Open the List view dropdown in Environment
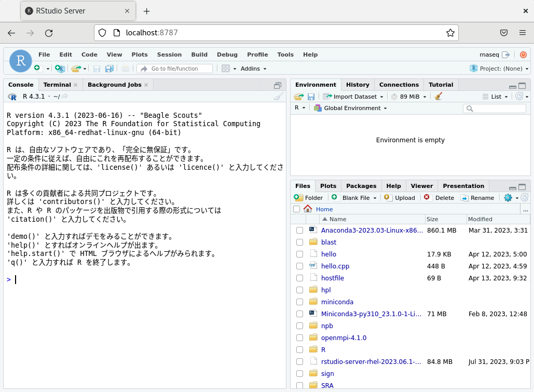Screen dimensions: 534x392 click(x=495, y=97)
